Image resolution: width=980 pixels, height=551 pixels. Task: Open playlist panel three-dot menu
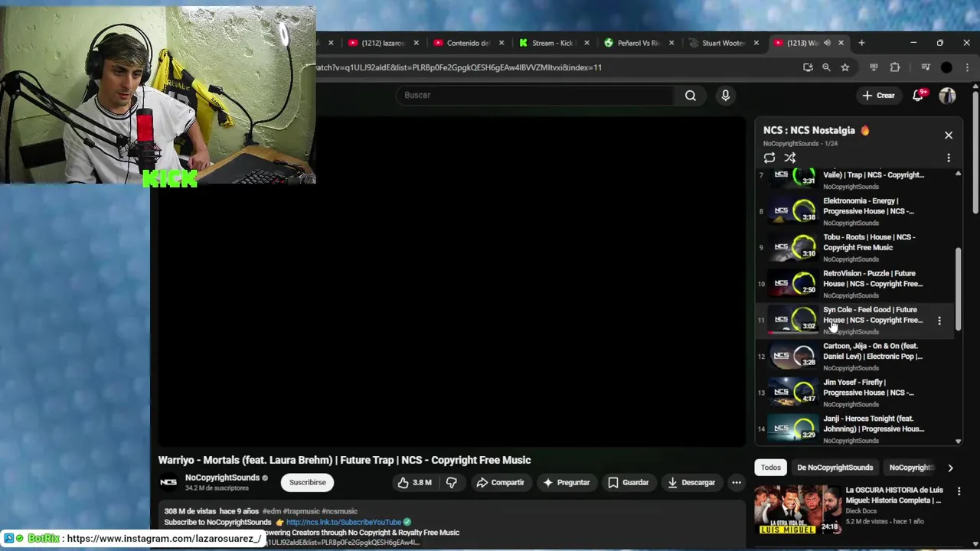click(x=948, y=158)
